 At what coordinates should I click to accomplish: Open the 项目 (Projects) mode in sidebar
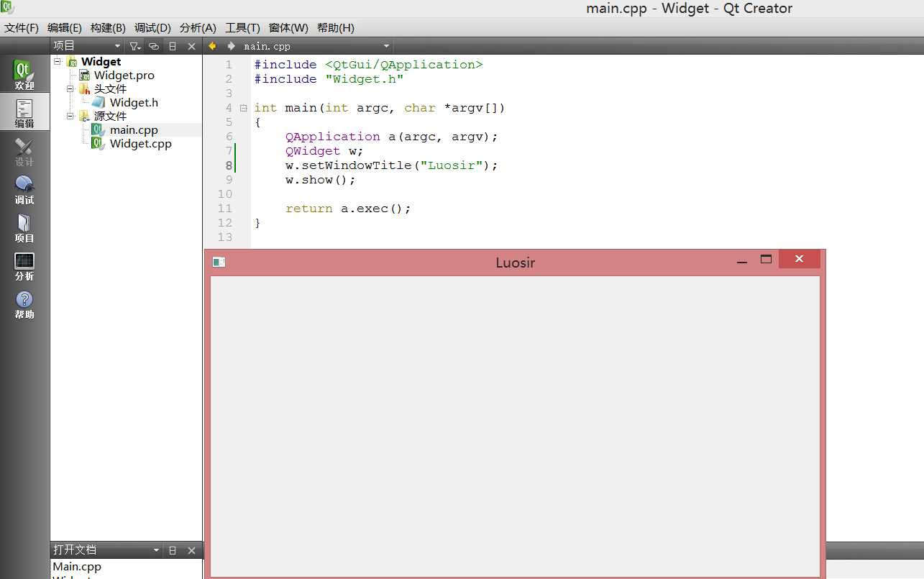pyautogui.click(x=24, y=228)
